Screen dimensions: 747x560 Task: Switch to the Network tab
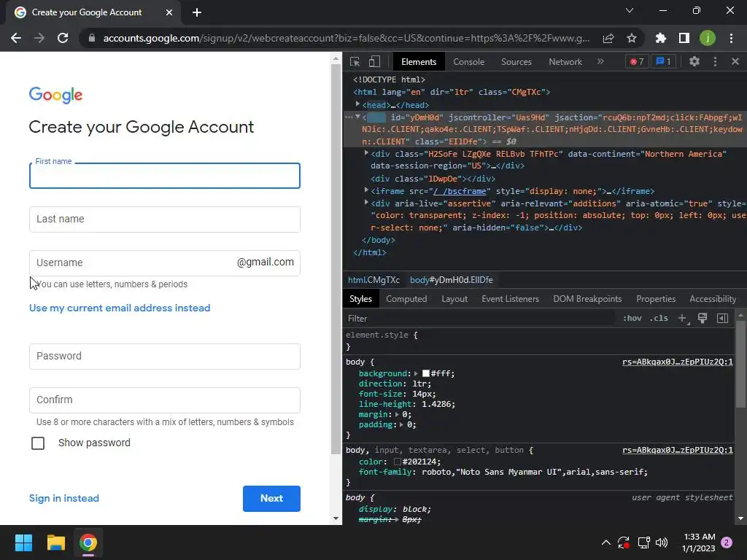(x=565, y=61)
